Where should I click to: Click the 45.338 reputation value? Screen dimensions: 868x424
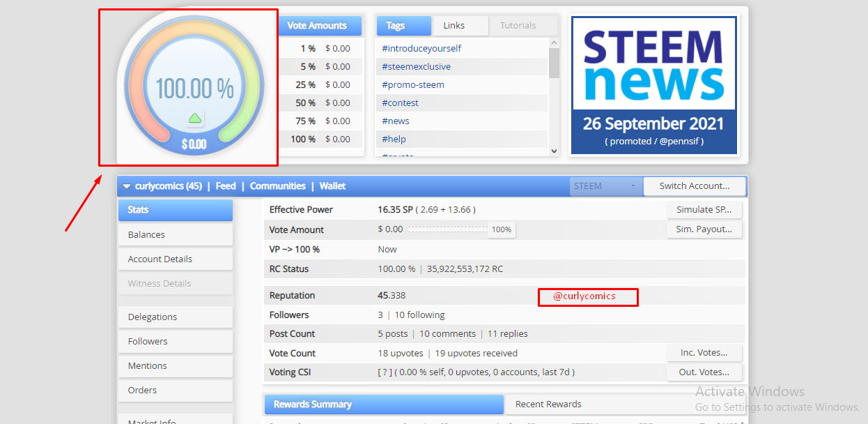click(x=392, y=296)
